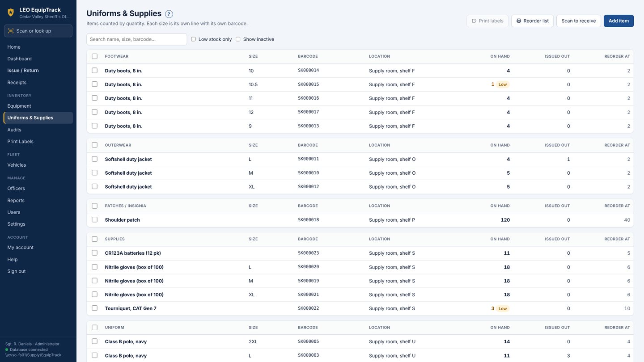Open Print Labels in sidebar
Screen dimensions: 644x362
(x=38, y=141)
